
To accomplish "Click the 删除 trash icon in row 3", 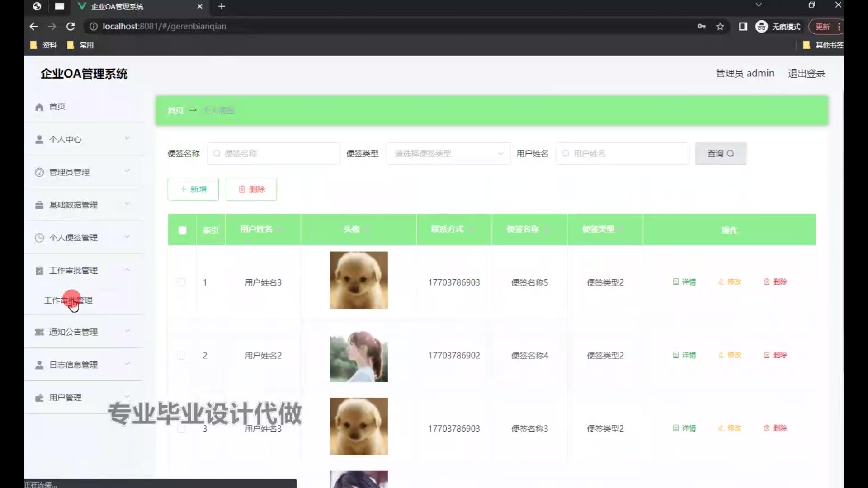I will pos(767,428).
